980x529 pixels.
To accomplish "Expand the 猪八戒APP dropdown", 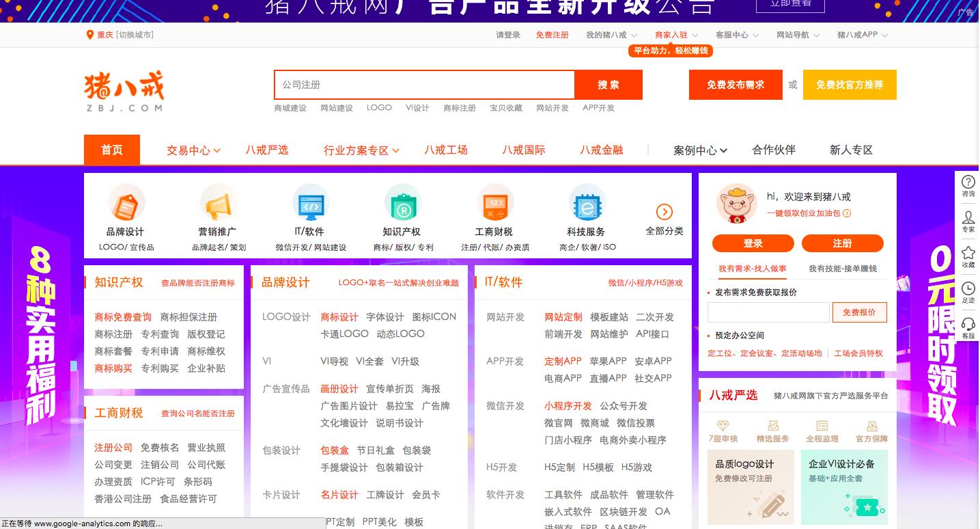I will (x=863, y=35).
